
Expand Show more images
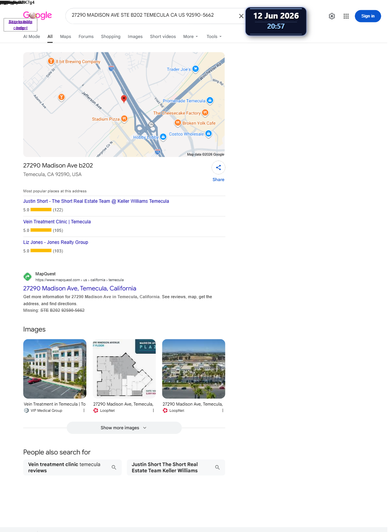(x=124, y=428)
